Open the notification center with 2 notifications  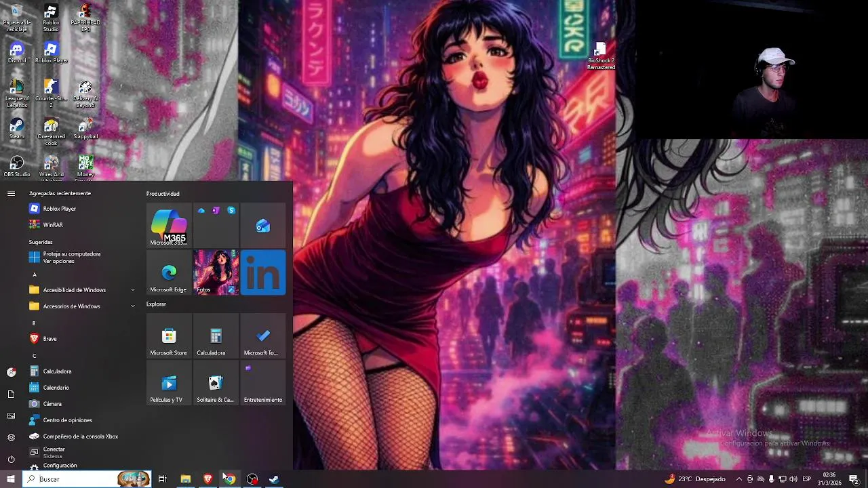coord(854,479)
